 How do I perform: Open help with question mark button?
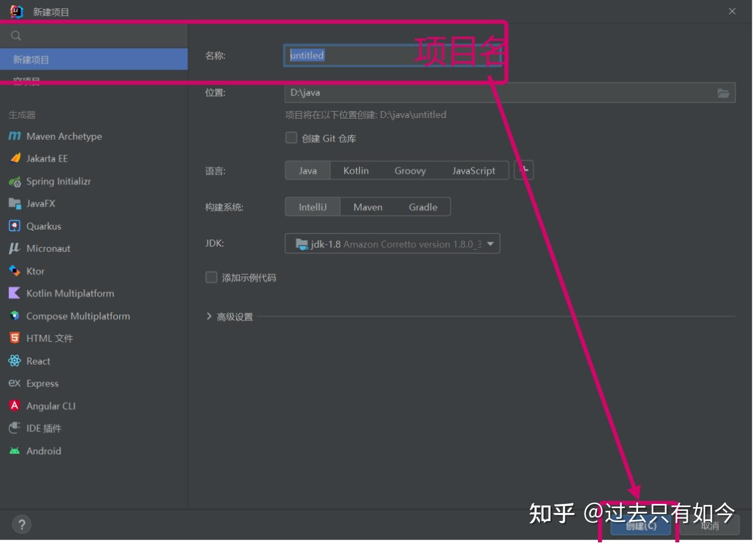tap(21, 525)
